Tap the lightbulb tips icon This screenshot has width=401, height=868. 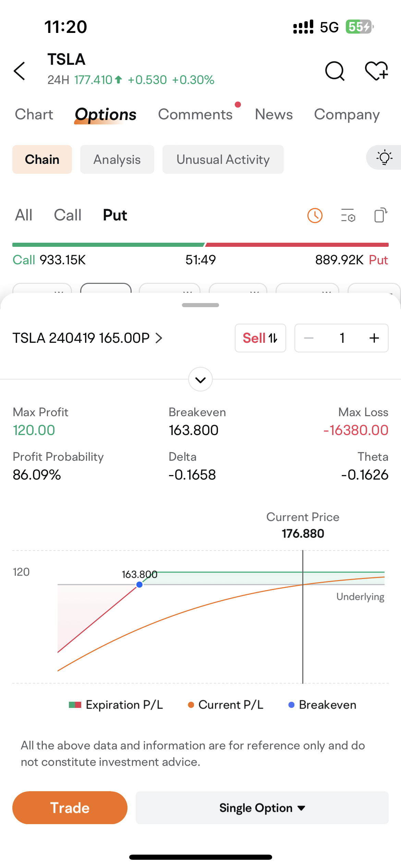pyautogui.click(x=384, y=157)
